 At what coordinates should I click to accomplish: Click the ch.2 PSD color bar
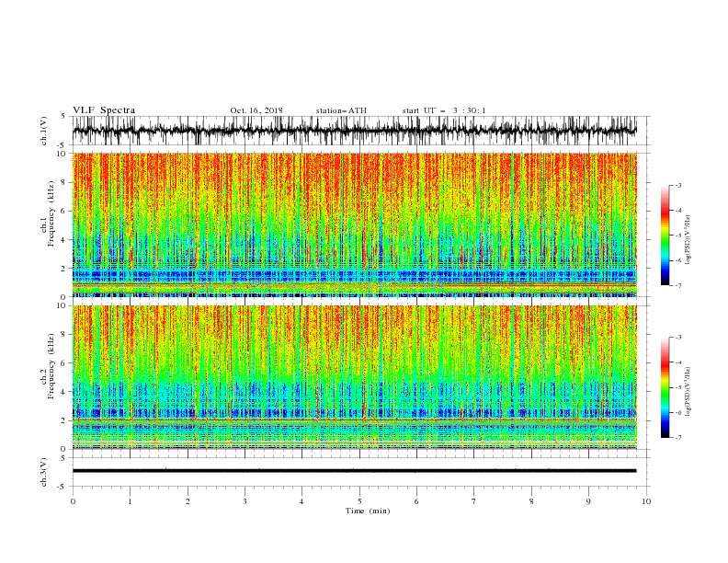point(665,387)
